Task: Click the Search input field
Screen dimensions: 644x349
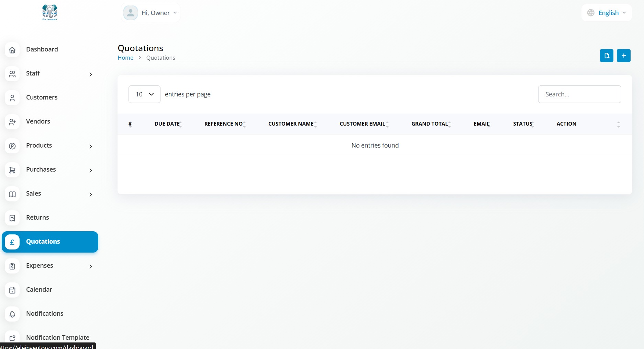Action: click(x=579, y=94)
